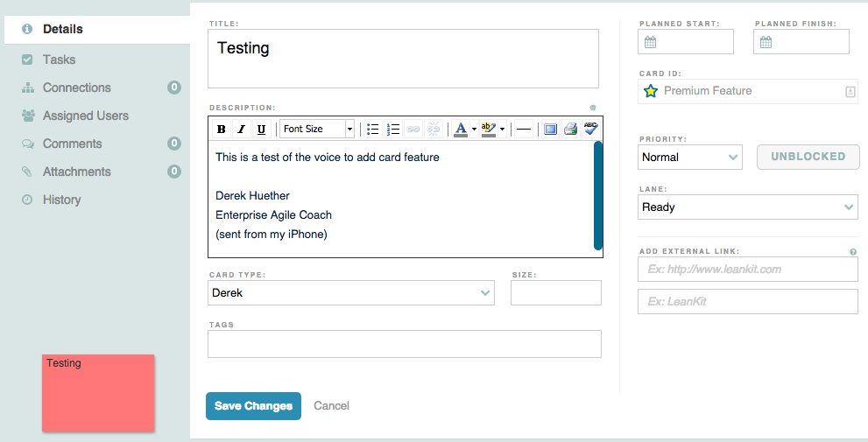Click the print icon in editor toolbar
This screenshot has width=868, height=442.
(x=570, y=129)
